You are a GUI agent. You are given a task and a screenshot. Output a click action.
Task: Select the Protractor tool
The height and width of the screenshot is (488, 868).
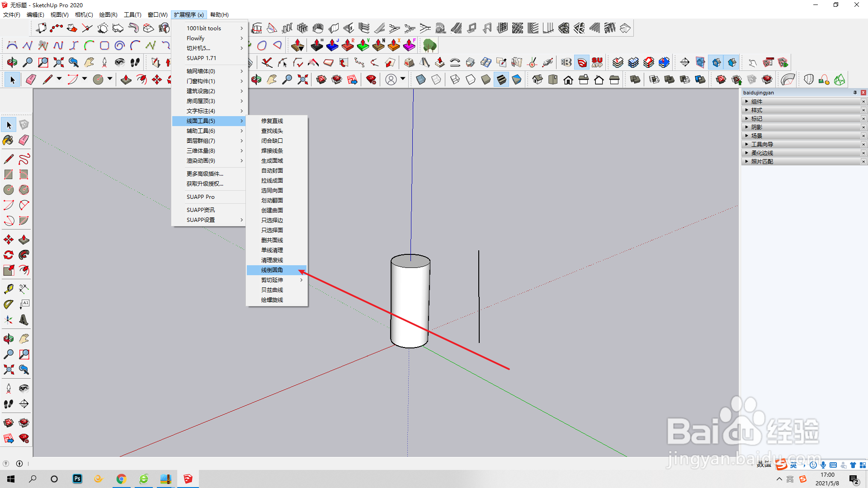(8, 305)
